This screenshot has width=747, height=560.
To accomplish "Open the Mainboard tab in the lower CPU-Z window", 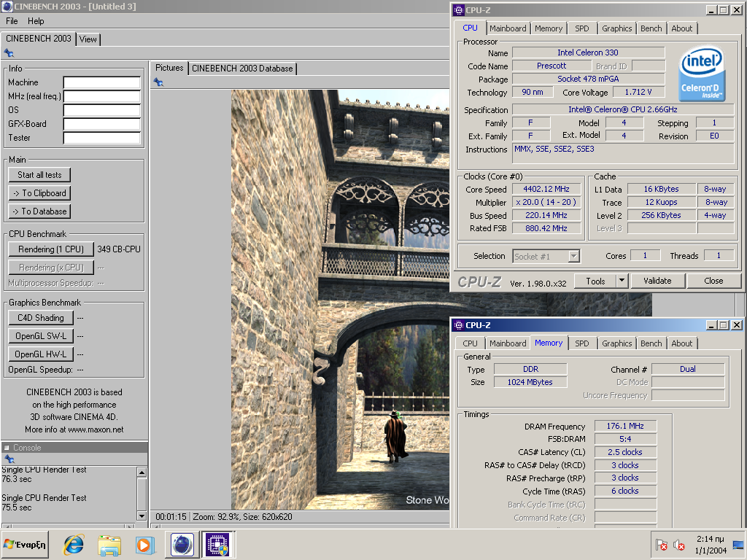I will click(508, 343).
